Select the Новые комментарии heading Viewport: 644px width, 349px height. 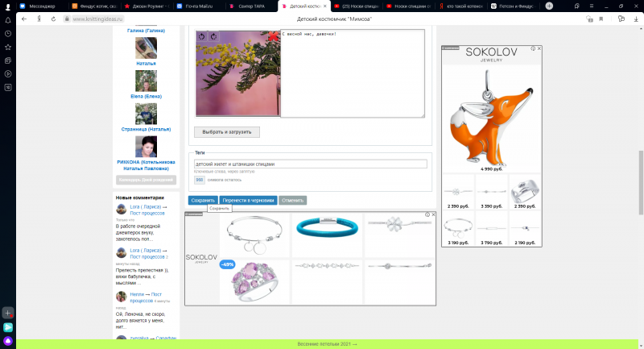[x=139, y=197]
